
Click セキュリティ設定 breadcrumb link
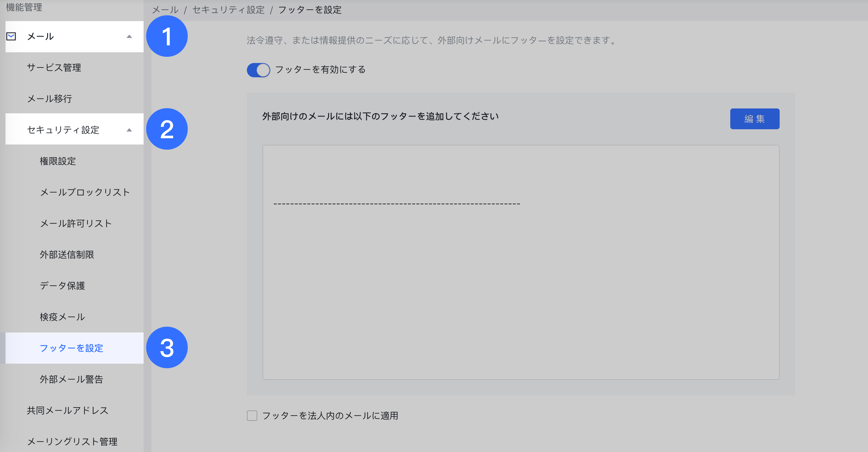[x=228, y=10]
